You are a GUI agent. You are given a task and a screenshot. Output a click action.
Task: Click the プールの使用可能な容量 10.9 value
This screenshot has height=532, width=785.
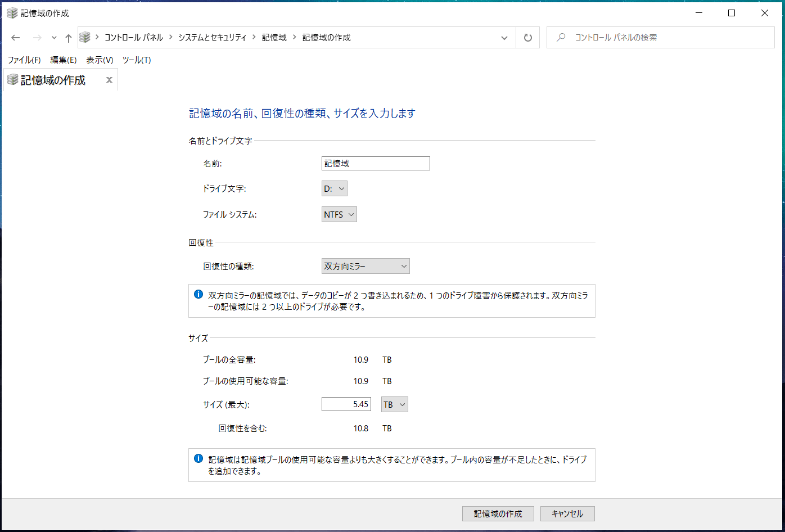pos(361,381)
